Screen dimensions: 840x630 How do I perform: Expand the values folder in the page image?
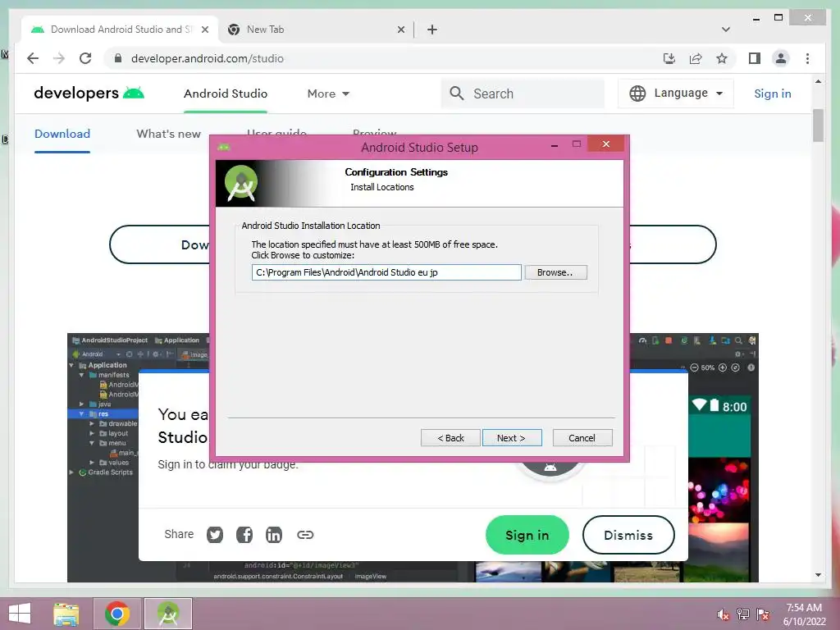click(x=92, y=463)
